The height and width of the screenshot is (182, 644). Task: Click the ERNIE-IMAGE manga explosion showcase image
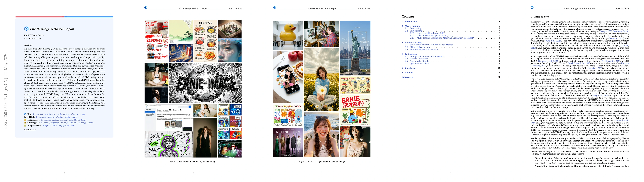coord(205,83)
